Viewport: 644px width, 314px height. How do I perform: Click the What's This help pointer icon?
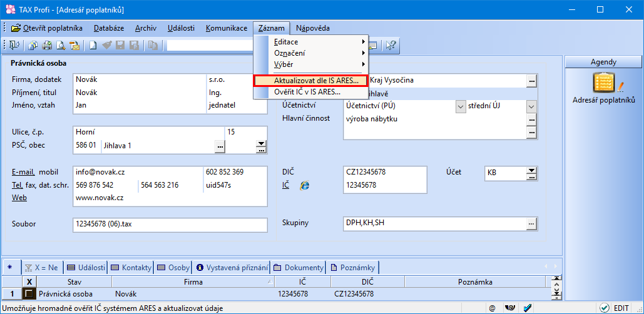390,45
